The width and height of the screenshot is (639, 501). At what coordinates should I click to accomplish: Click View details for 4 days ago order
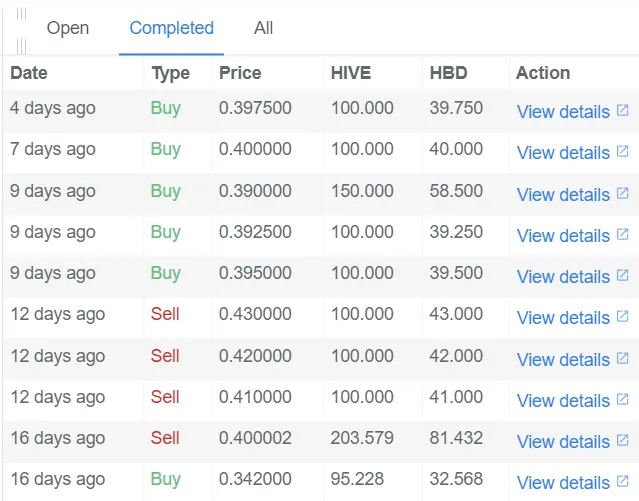click(x=563, y=112)
